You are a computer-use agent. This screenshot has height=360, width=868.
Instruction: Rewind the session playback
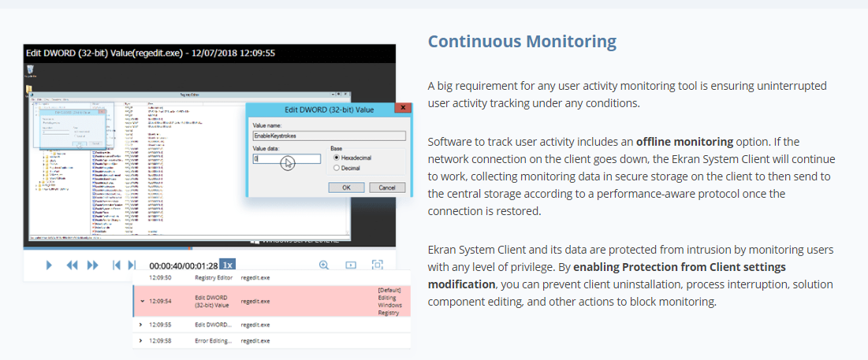point(72,265)
